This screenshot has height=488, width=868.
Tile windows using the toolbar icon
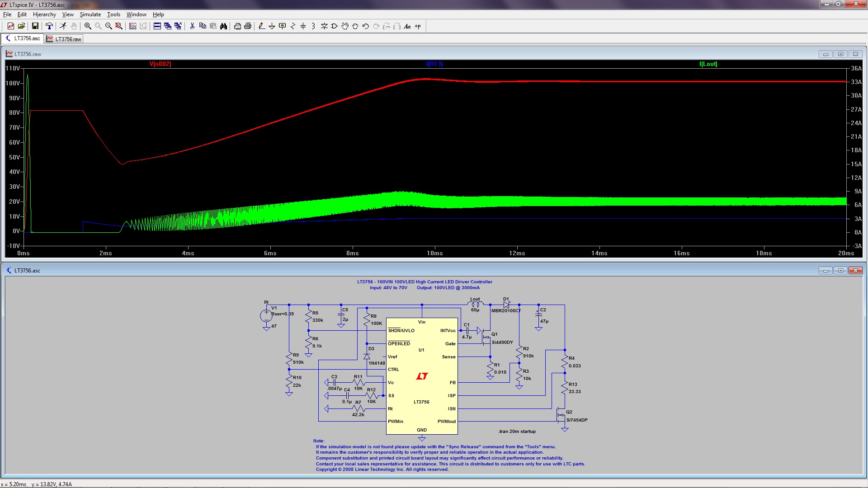[157, 26]
